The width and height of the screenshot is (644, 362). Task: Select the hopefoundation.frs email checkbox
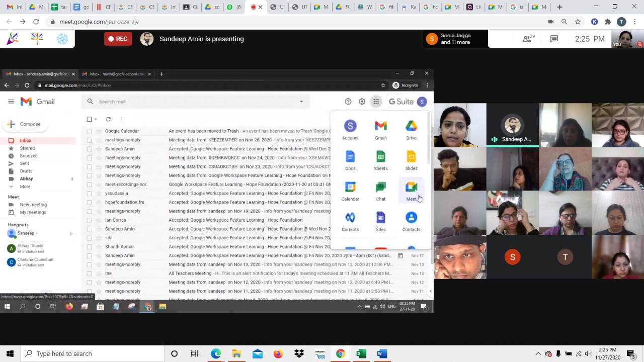click(x=89, y=202)
